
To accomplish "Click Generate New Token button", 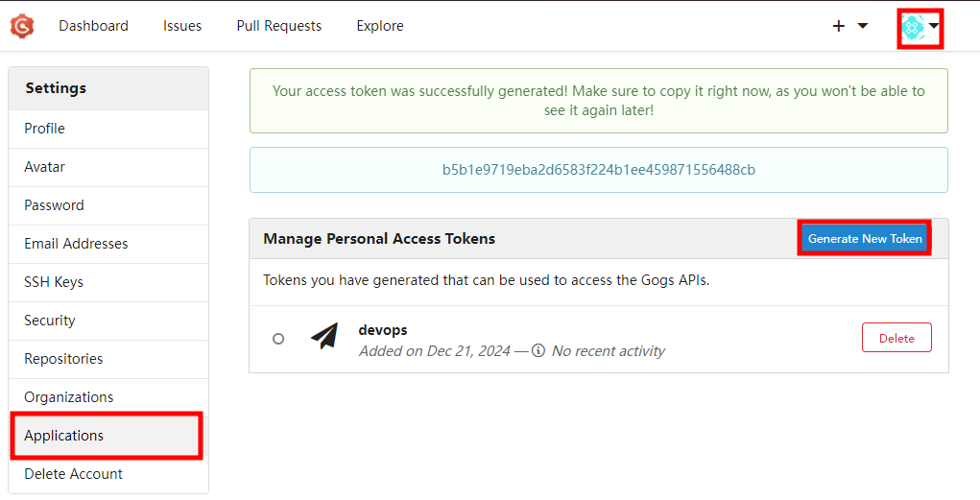I will click(865, 238).
